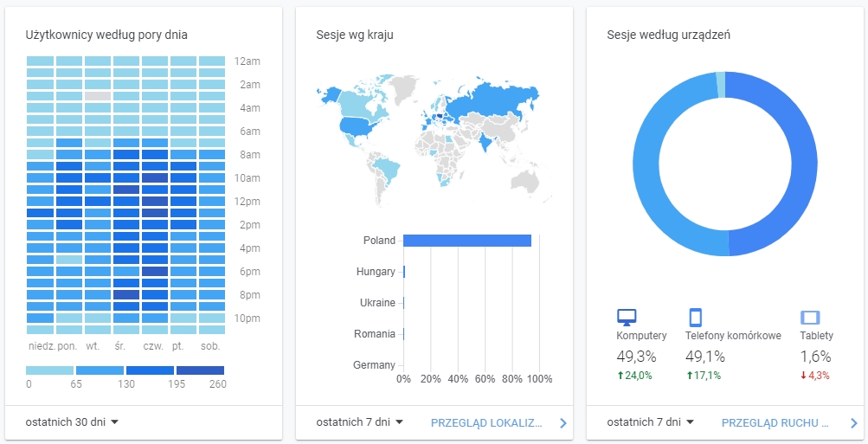Click the 'Romania' country label
Screen dimensions: 868x444
[375, 334]
